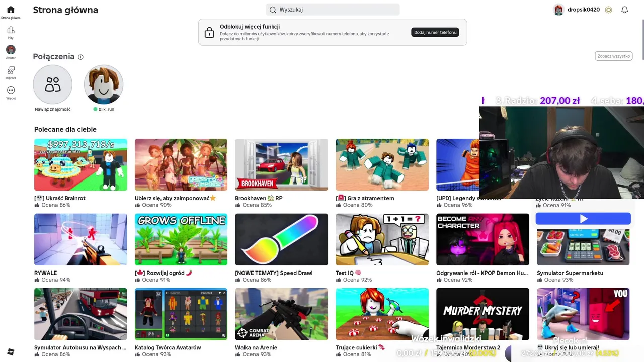Screen dimensions: 644x362
Task: Open the Robux balance icon
Action: 609,10
